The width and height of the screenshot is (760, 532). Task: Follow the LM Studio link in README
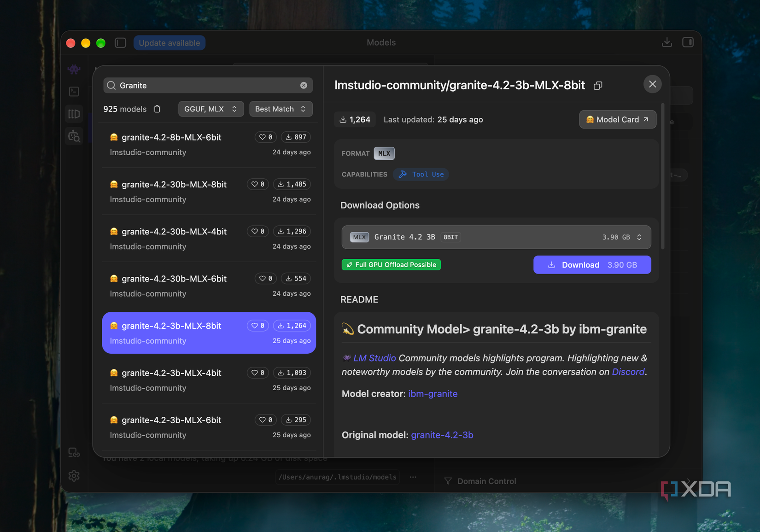pyautogui.click(x=374, y=358)
